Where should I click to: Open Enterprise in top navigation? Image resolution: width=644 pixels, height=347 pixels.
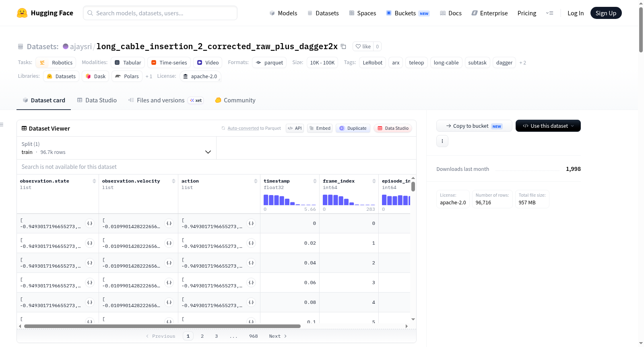pos(489,13)
